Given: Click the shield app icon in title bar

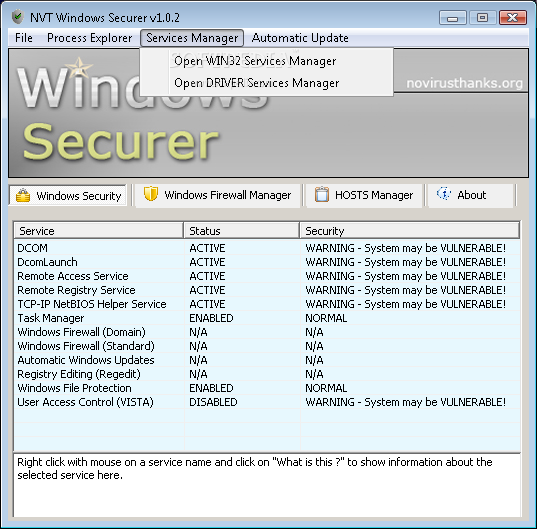Looking at the screenshot, I should (17, 17).
